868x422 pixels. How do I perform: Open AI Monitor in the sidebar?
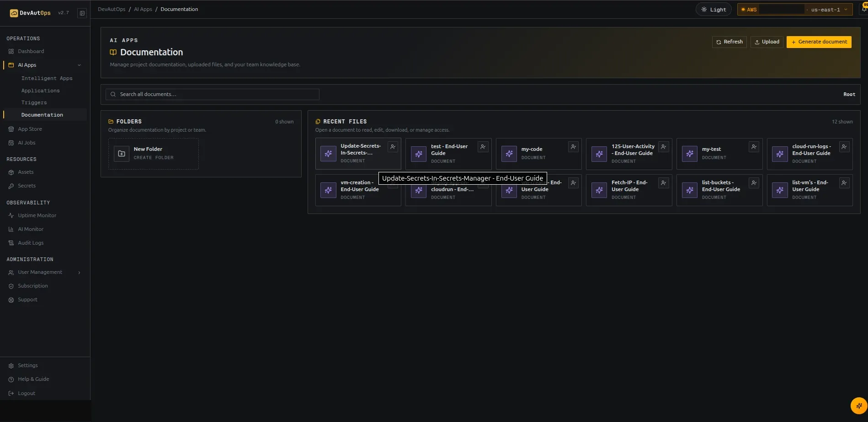pos(31,230)
